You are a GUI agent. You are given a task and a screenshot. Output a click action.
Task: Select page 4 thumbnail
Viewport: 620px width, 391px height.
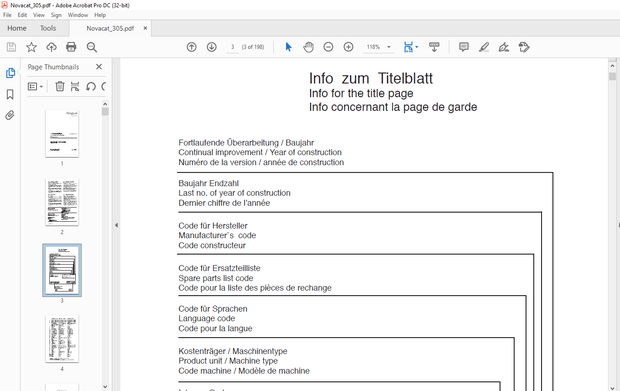pos(62,339)
